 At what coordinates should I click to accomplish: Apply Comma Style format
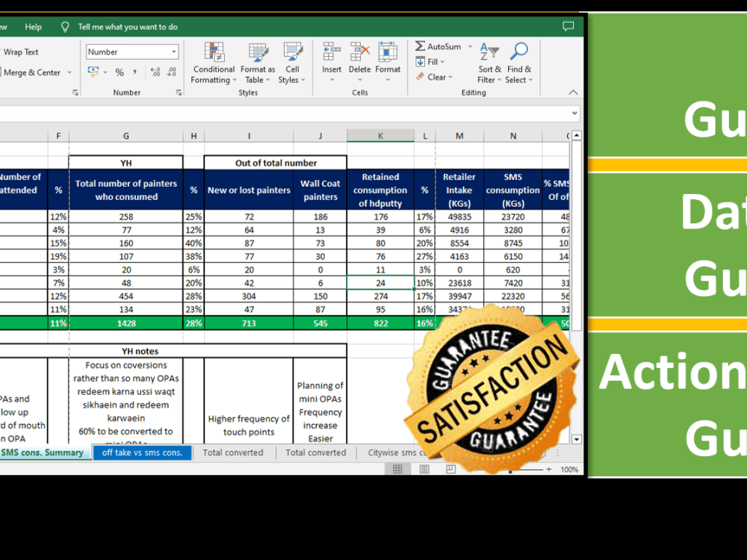tap(134, 72)
